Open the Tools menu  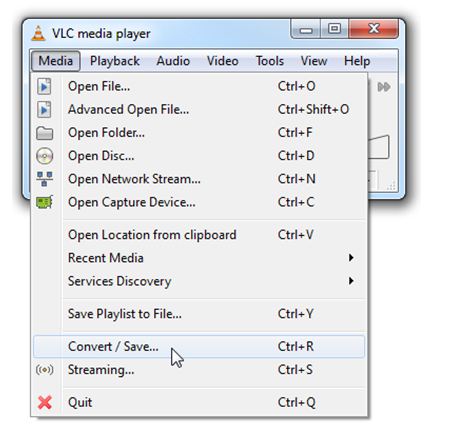click(x=270, y=61)
